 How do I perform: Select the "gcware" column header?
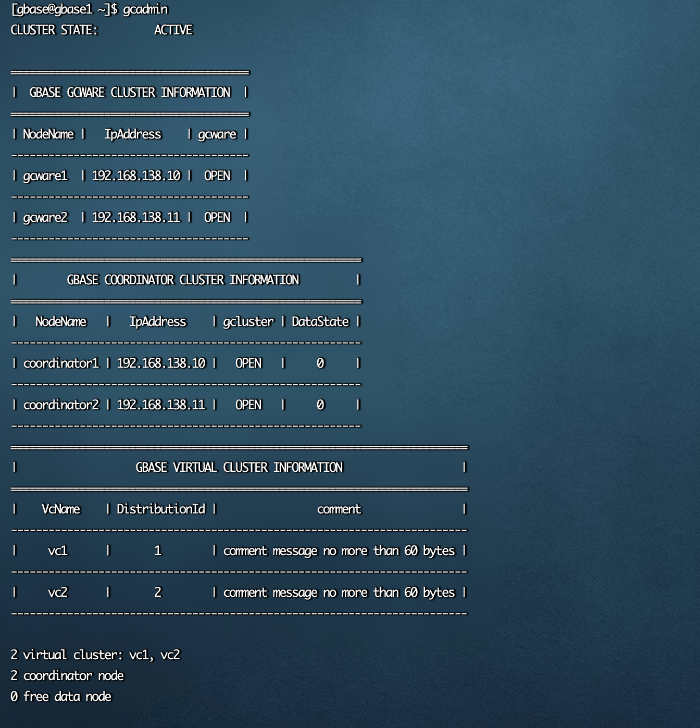pos(217,135)
